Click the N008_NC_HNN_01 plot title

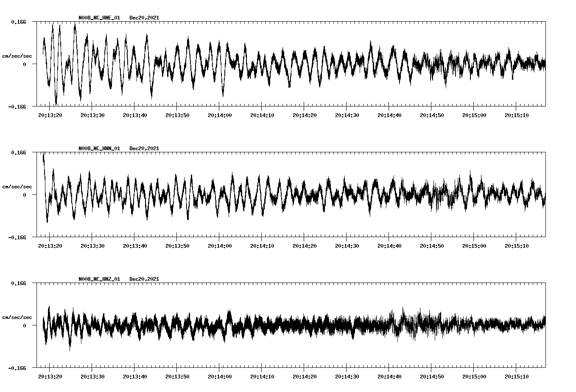[x=99, y=148]
